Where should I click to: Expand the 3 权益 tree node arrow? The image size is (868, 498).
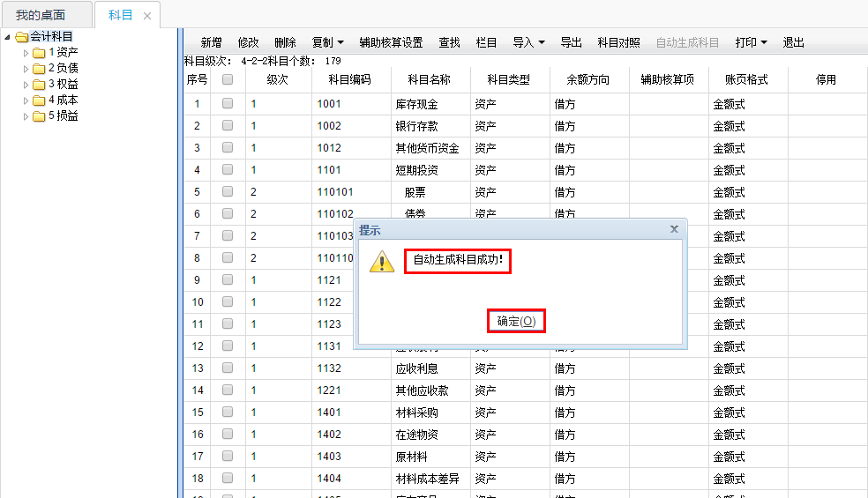(x=26, y=85)
